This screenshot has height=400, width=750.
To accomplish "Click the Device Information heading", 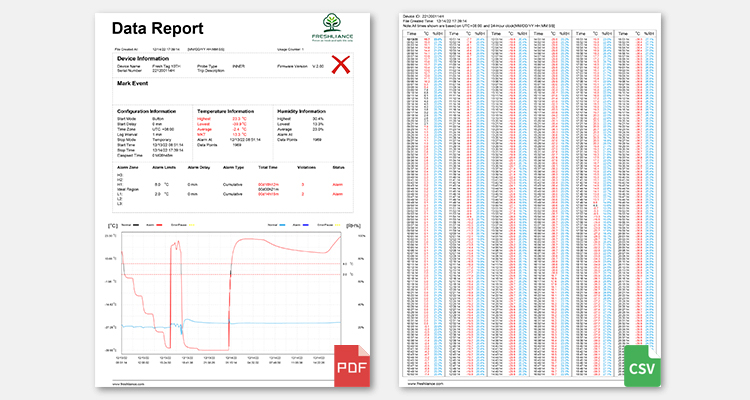I will click(143, 58).
